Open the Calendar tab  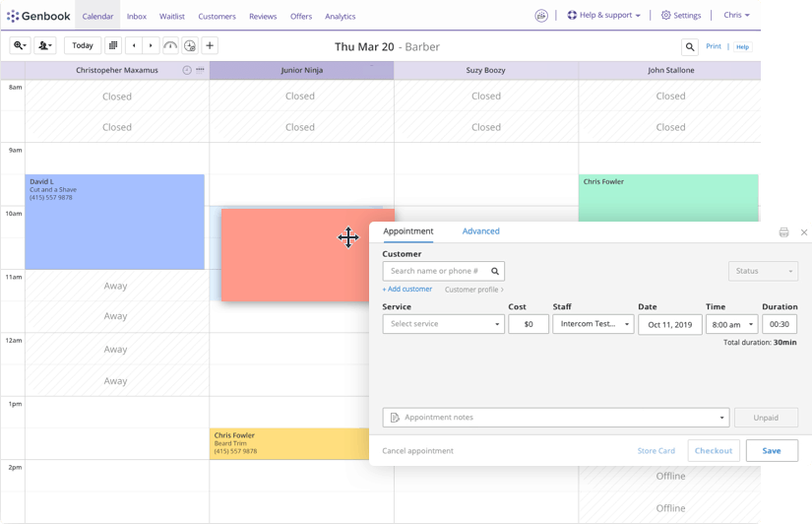pos(97,16)
